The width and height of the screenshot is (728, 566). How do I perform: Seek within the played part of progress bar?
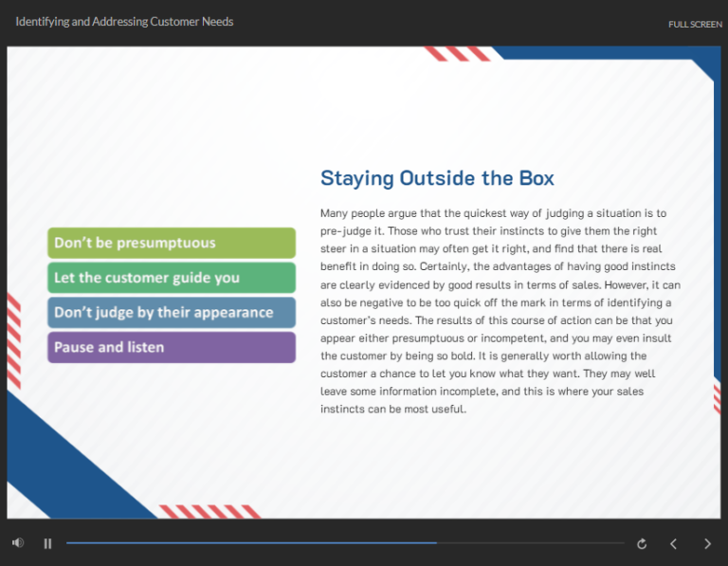[x=246, y=543]
